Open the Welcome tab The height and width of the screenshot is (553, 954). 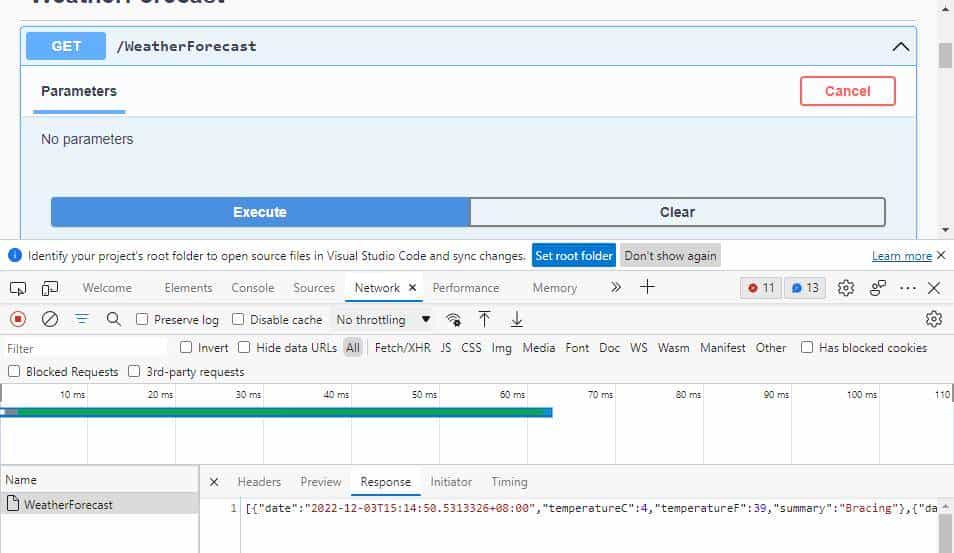click(x=107, y=288)
